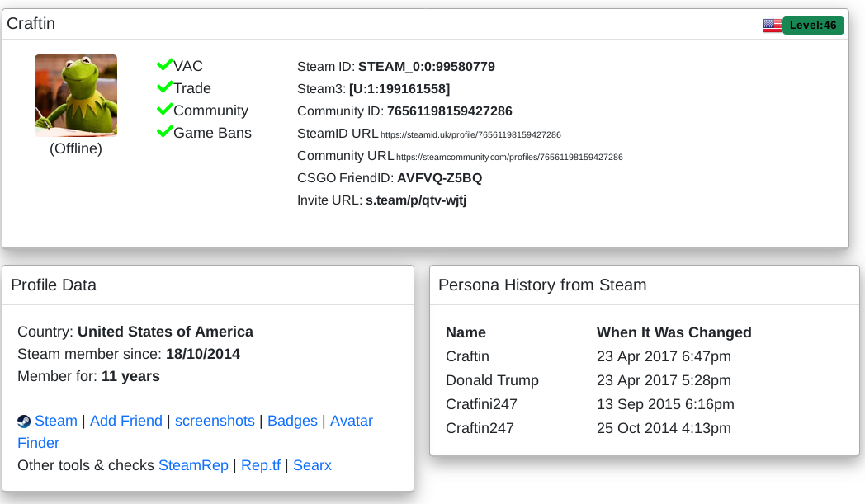
Task: Click the steamcommunity.com profile URL
Action: (x=509, y=158)
